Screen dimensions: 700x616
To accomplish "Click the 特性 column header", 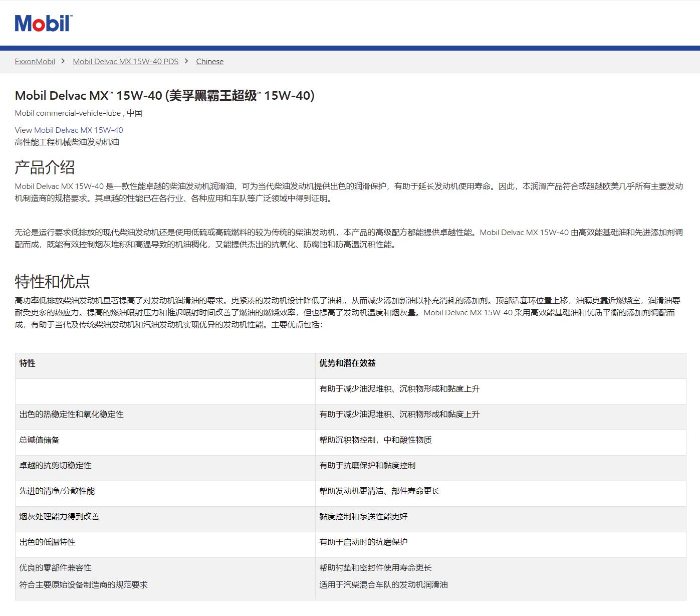I will coord(165,366).
